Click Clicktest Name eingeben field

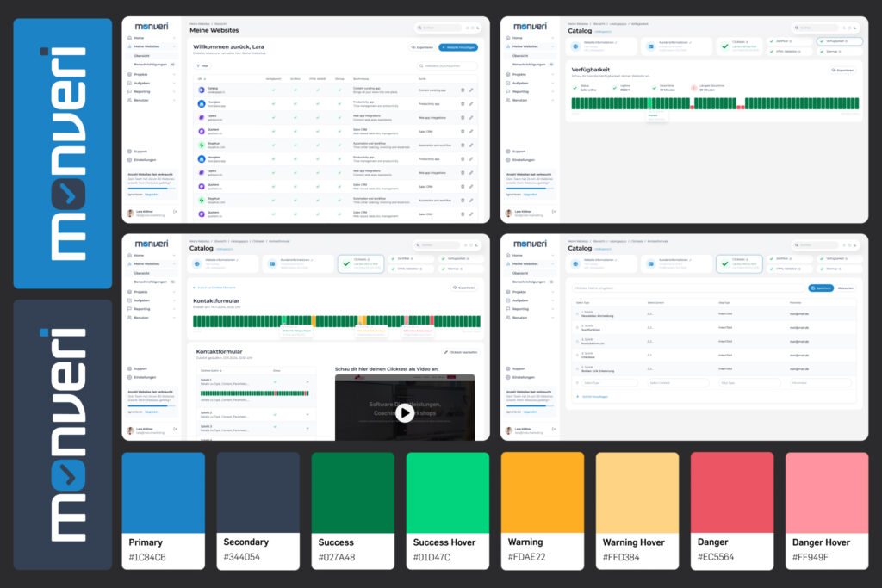688,288
